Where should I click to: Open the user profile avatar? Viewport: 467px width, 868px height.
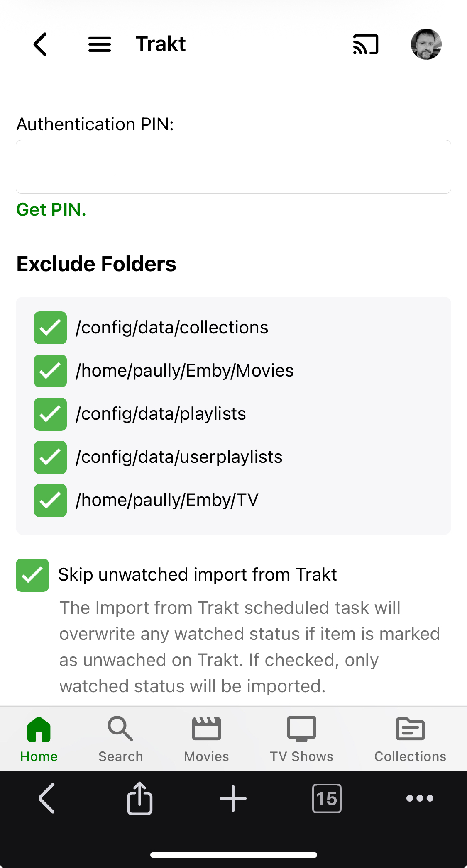click(x=426, y=44)
